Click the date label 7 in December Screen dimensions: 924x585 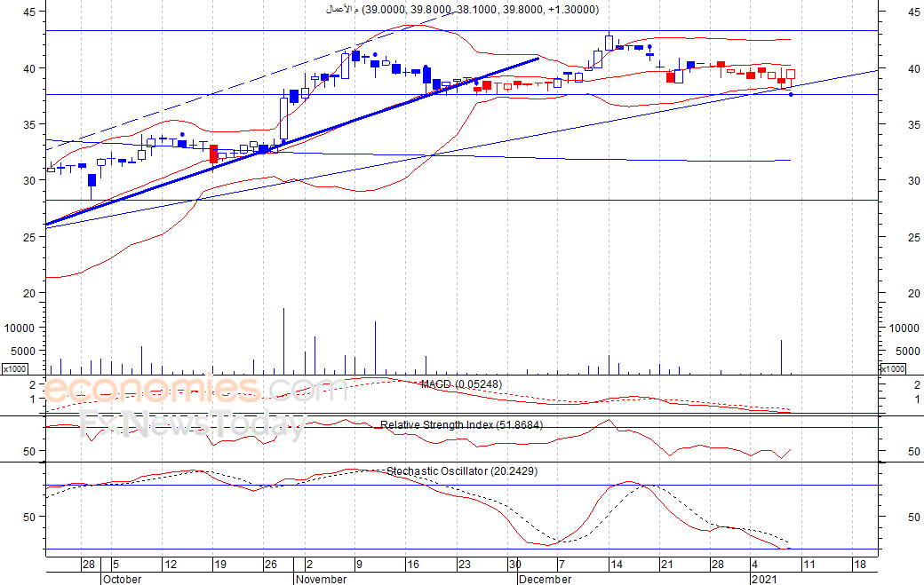[562, 565]
